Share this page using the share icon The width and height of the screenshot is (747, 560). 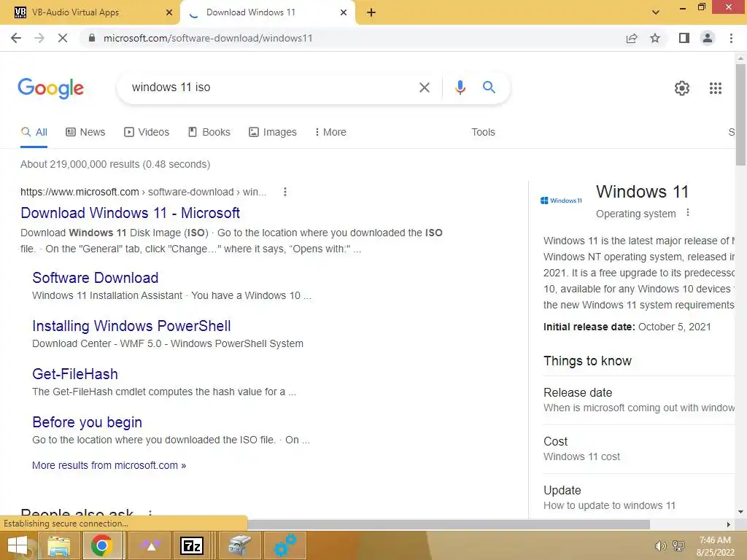(x=632, y=38)
